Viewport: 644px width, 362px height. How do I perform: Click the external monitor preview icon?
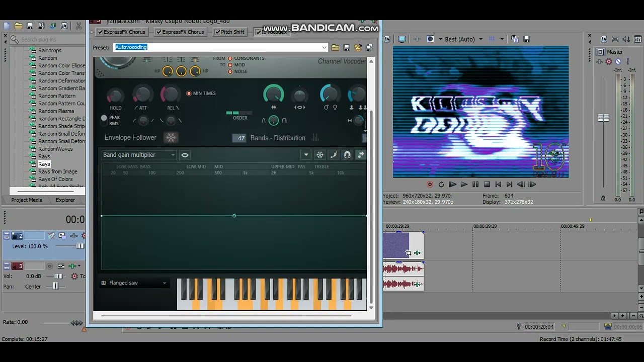click(x=402, y=39)
